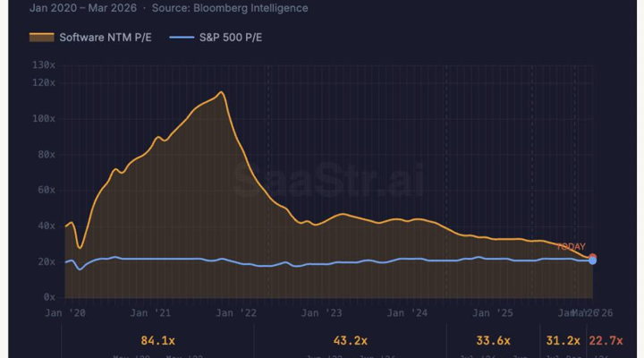Select the 33.6x period value
644x358 pixels.
(x=493, y=341)
